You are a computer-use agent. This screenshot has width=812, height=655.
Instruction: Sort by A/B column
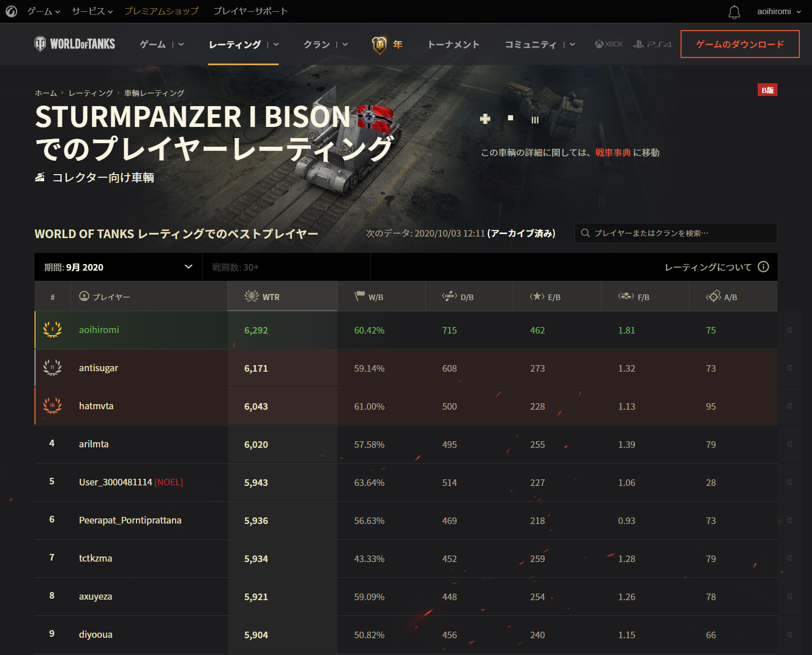[733, 297]
